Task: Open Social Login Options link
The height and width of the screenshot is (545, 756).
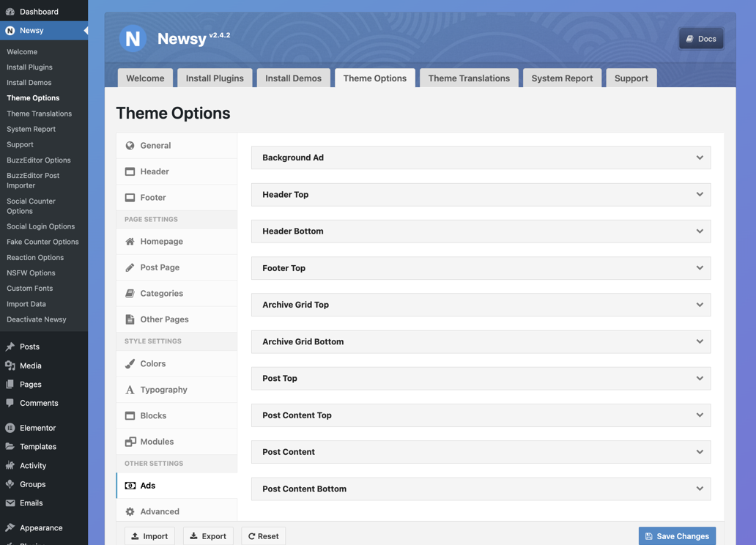Action: pyautogui.click(x=40, y=226)
